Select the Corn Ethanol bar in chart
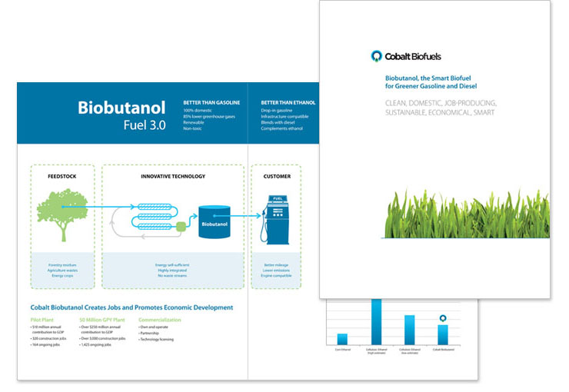This screenshot has width=569, height=392. pyautogui.click(x=342, y=338)
